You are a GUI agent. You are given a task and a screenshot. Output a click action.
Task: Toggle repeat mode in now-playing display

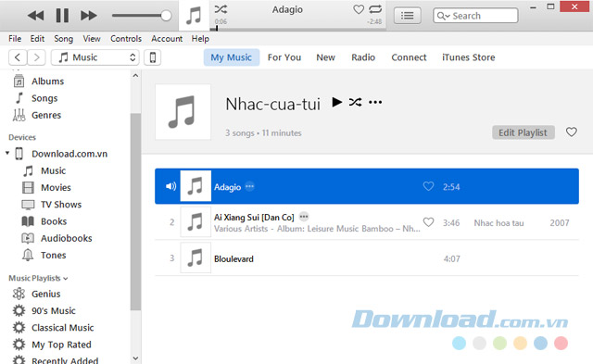click(375, 9)
